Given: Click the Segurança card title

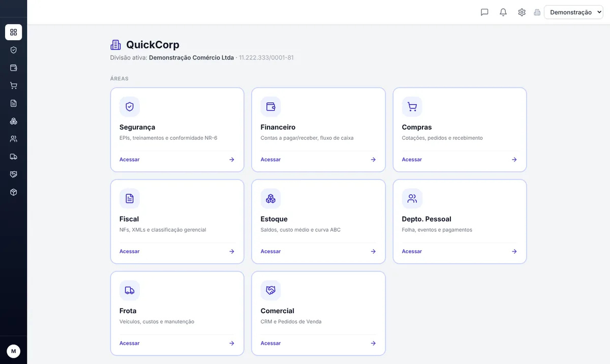Looking at the screenshot, I should 137,127.
